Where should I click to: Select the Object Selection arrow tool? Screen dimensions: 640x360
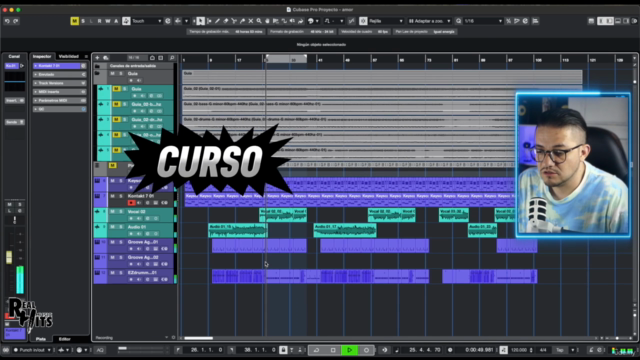click(200, 21)
